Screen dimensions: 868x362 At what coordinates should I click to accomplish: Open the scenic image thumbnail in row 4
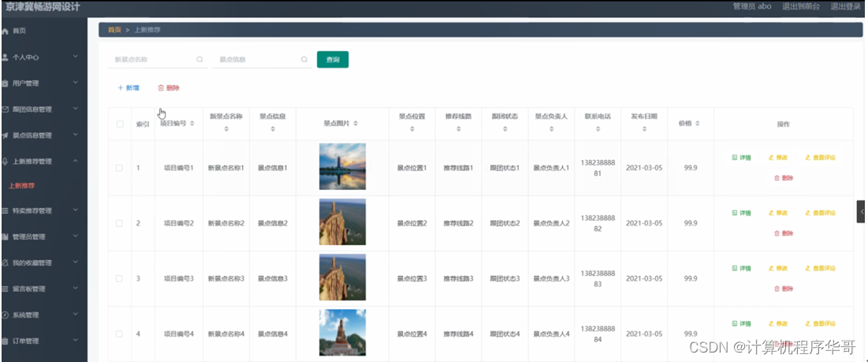pos(342,333)
